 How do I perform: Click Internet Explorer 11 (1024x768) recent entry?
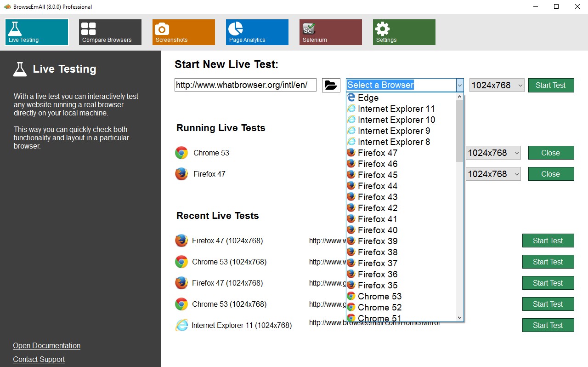(x=242, y=325)
